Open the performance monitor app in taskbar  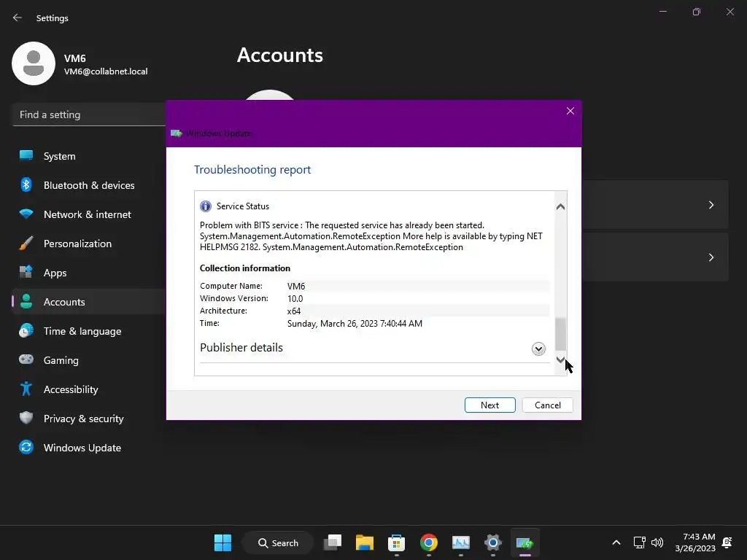[461, 542]
